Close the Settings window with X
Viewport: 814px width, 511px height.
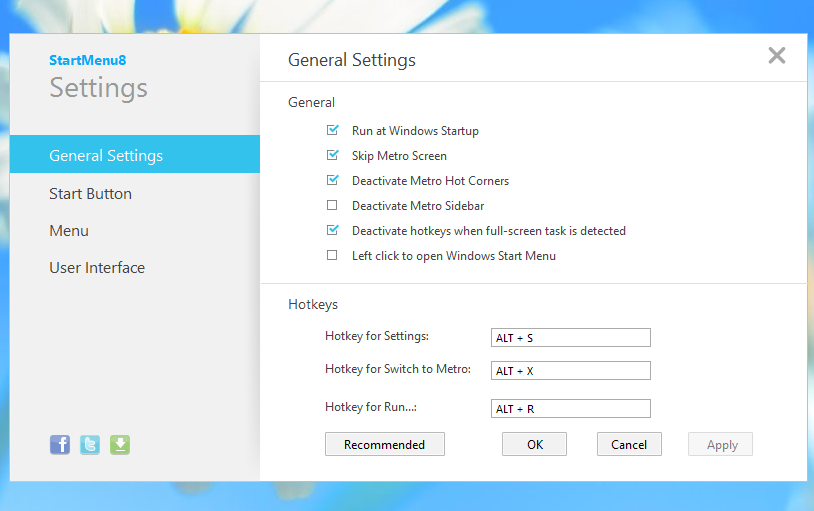pos(776,56)
